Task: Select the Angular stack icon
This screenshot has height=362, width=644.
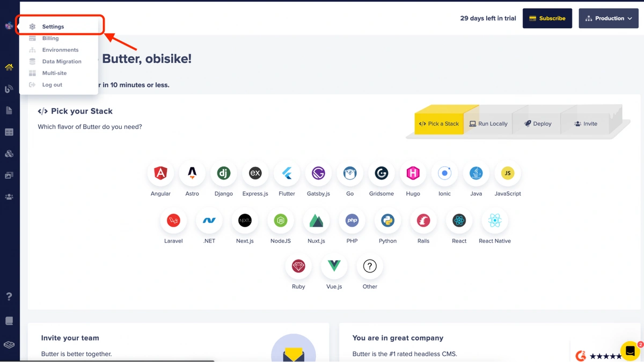Action: (160, 173)
